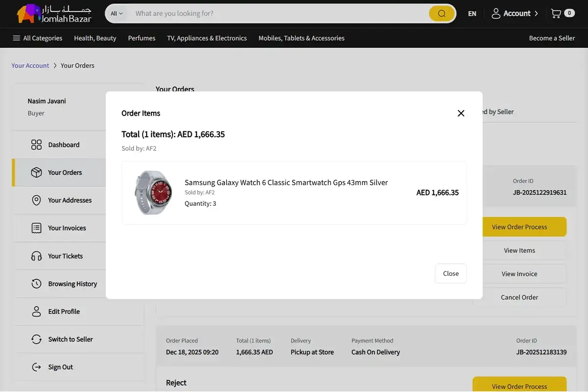Expand the Account menu
This screenshot has width=588, height=392.
[514, 14]
